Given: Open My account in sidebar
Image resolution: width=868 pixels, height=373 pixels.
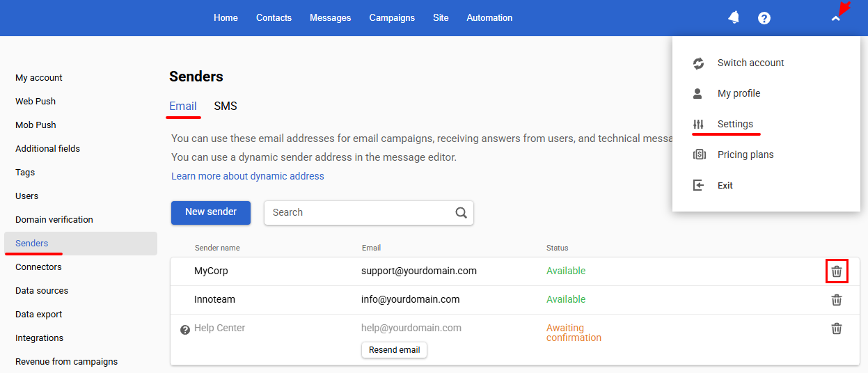Looking at the screenshot, I should point(39,78).
